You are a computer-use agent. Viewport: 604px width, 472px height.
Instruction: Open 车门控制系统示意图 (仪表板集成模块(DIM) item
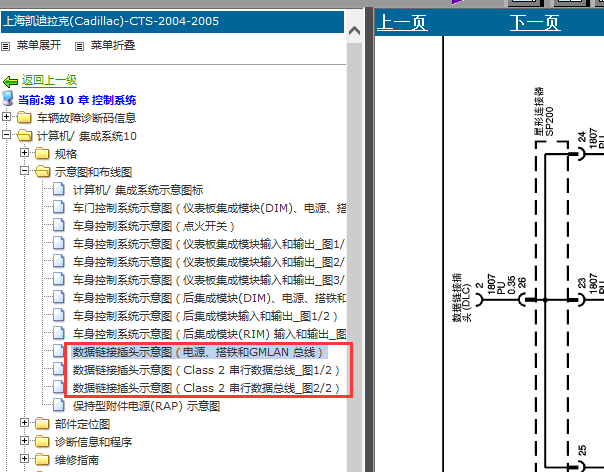(209, 208)
